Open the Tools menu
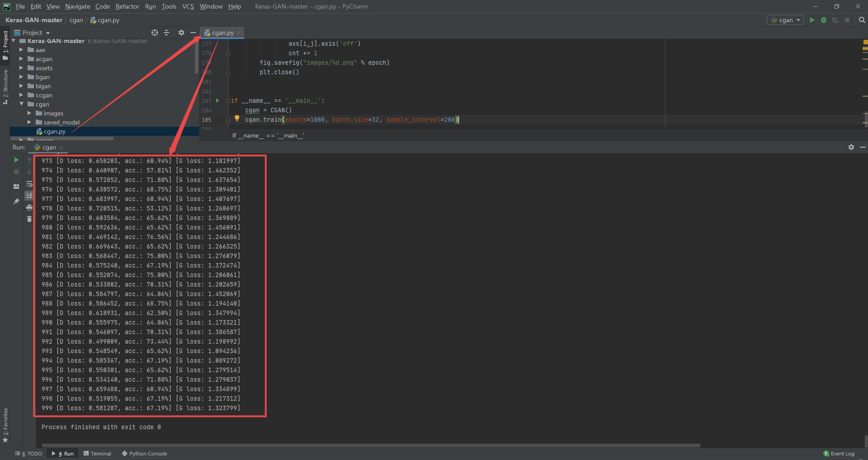Screen dimensions: 868x460 click(x=169, y=6)
